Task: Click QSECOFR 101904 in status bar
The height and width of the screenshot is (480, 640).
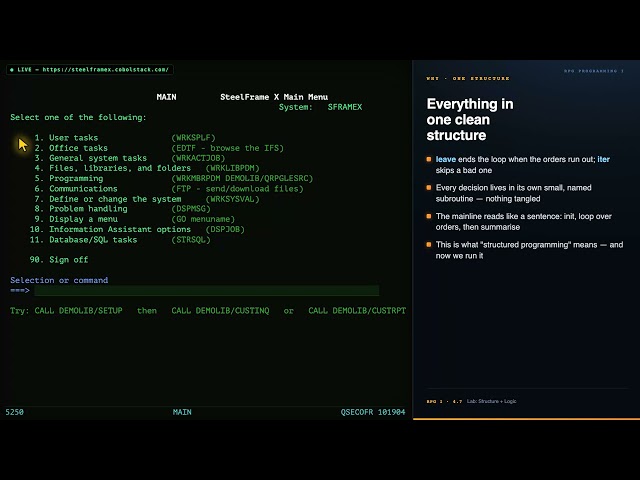Action: (373, 412)
